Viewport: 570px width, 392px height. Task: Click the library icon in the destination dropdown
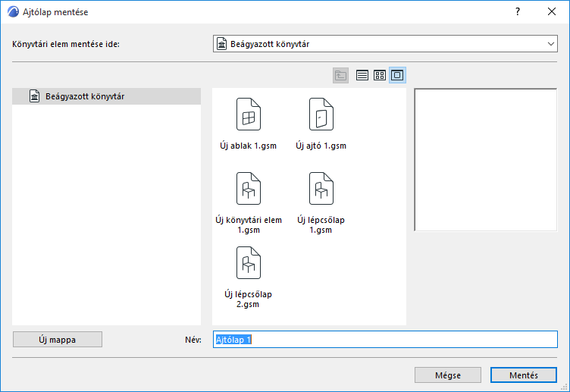point(222,44)
